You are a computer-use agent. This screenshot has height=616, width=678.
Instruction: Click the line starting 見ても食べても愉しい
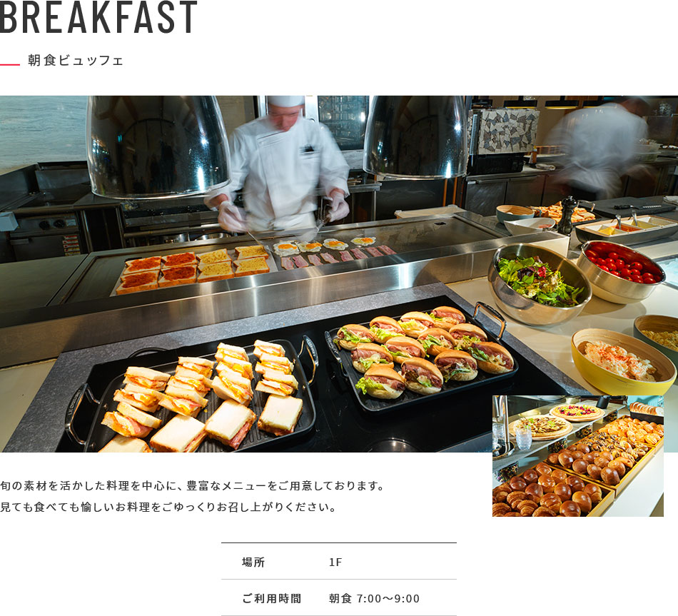pos(168,507)
